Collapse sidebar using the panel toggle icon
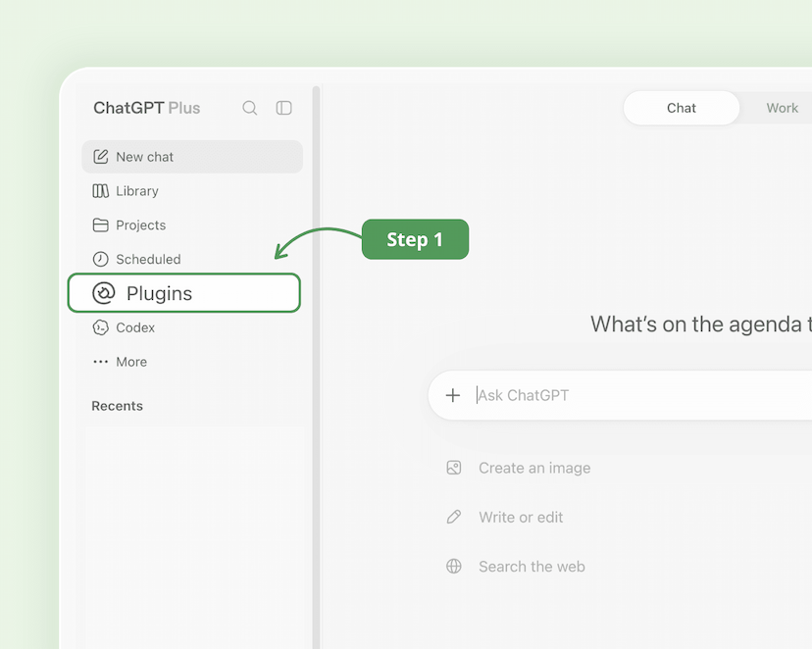 coord(283,108)
